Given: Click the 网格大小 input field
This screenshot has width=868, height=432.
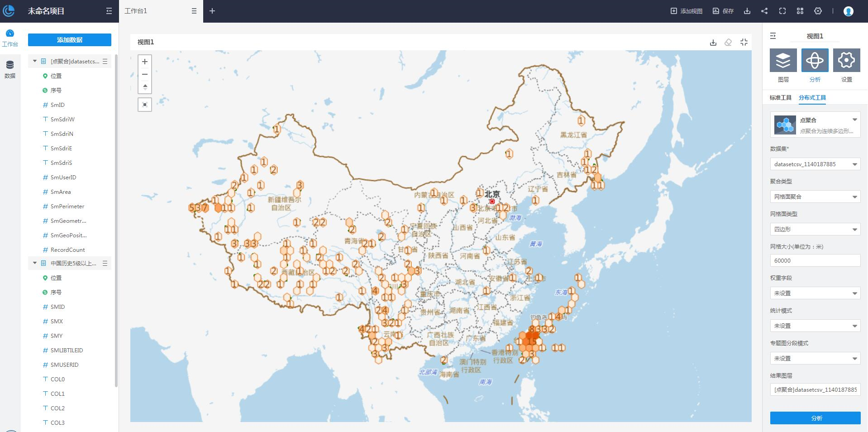Looking at the screenshot, I should coord(815,260).
